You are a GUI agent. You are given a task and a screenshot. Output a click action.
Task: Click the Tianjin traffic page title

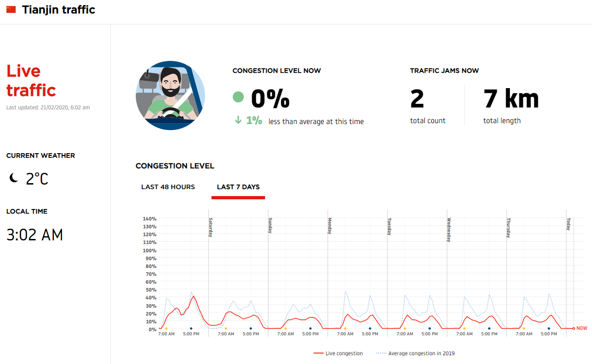(x=59, y=10)
